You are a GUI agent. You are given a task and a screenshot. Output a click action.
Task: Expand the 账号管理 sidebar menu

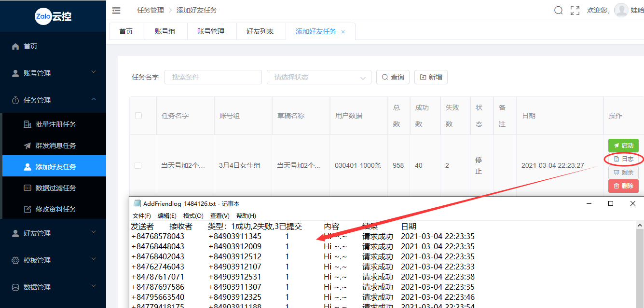click(53, 73)
